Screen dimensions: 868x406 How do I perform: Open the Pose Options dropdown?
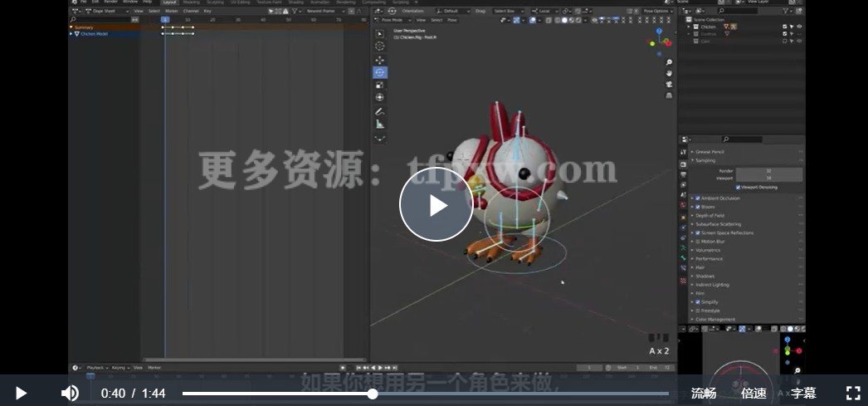(658, 11)
